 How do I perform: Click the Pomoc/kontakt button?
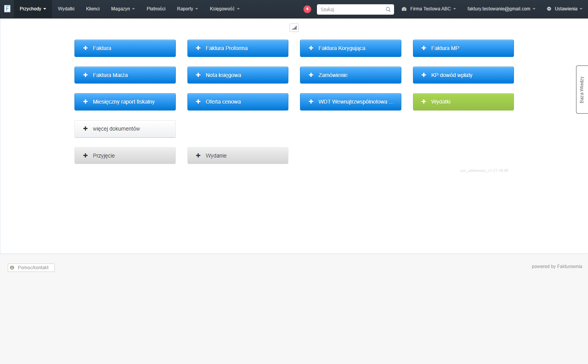(31, 268)
